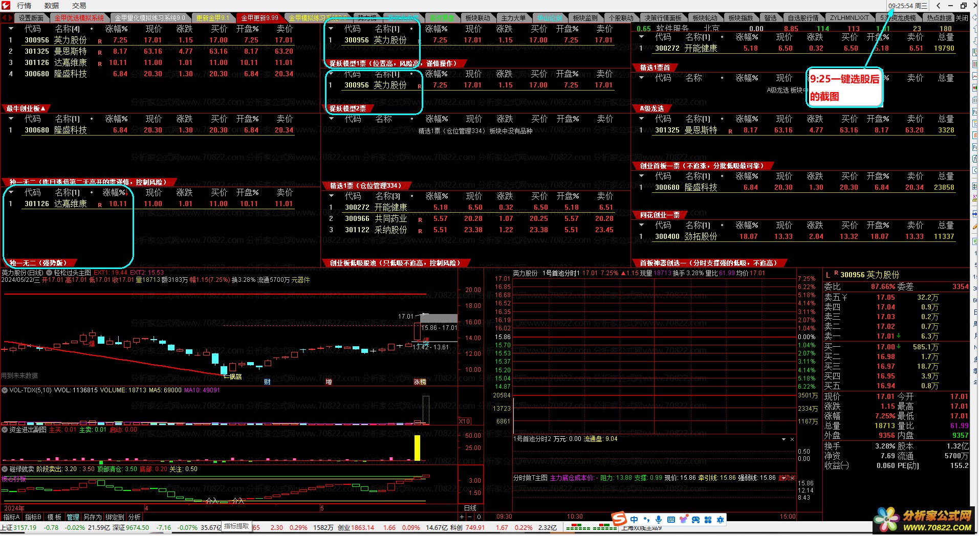Toggle the 资金进出副图 indicator round button

(x=5, y=430)
